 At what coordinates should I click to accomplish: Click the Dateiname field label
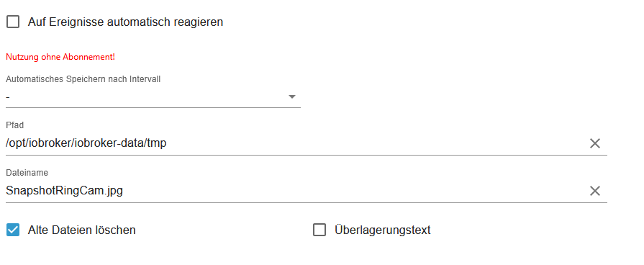click(27, 173)
